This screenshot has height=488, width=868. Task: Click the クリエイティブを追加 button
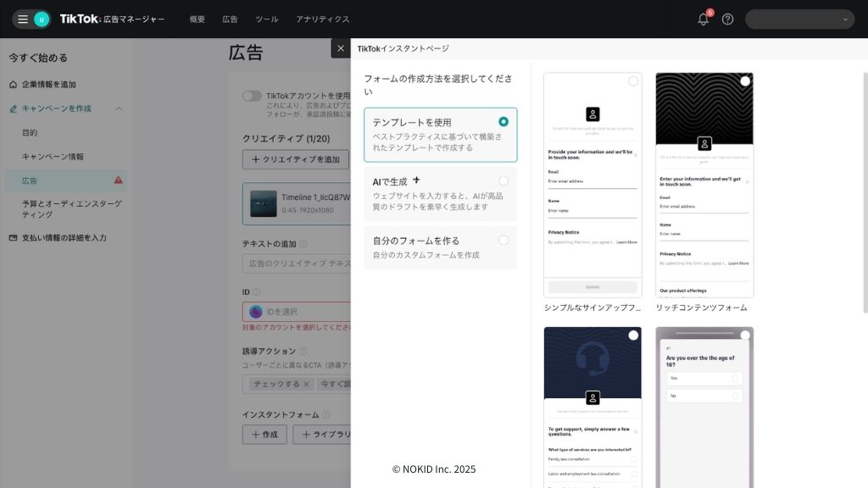(296, 159)
